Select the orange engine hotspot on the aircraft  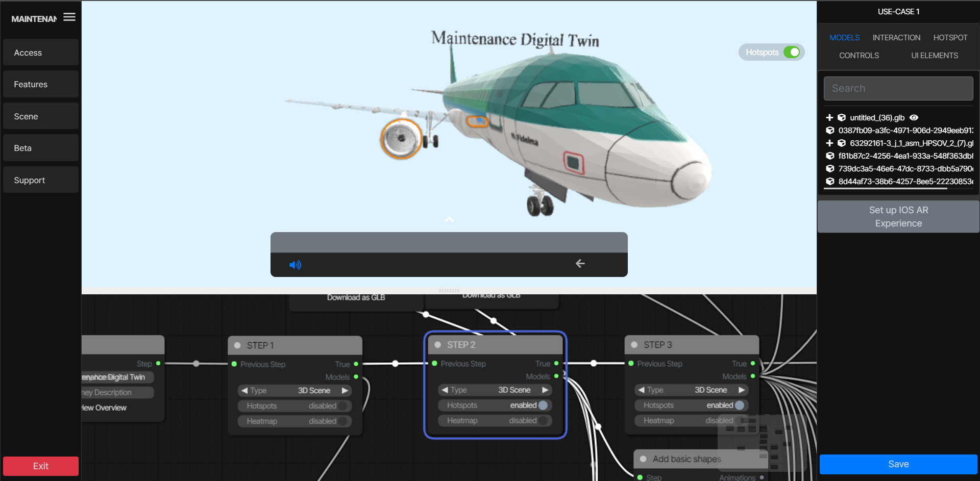401,139
